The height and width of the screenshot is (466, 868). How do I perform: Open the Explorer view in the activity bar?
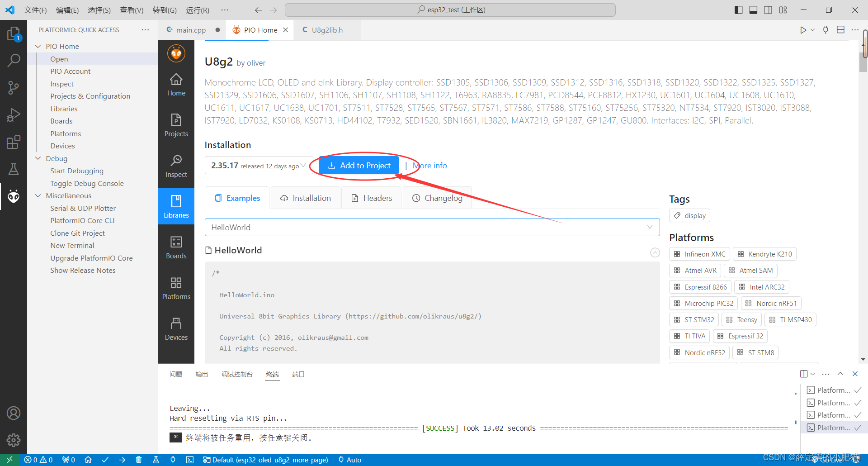14,34
